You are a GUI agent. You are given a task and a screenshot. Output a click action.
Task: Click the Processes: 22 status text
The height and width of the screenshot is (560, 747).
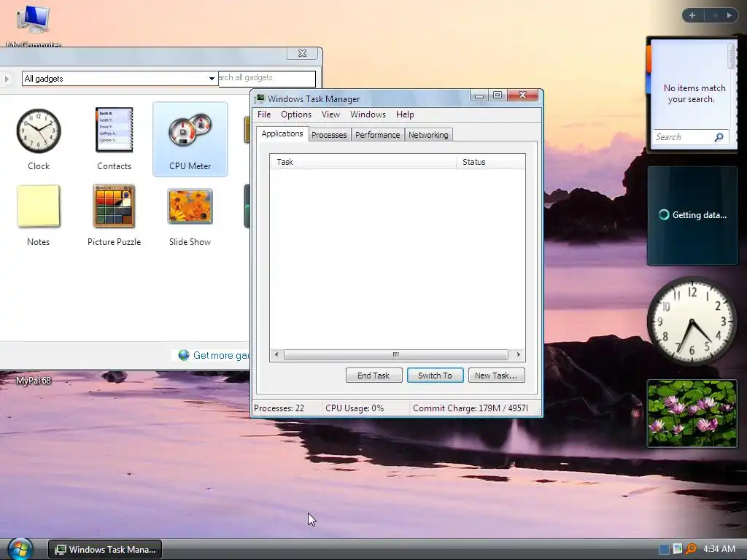coord(279,408)
